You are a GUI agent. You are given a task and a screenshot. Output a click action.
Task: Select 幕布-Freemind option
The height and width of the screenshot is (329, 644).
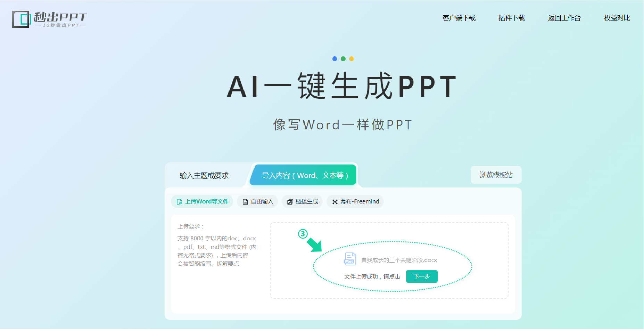(355, 201)
